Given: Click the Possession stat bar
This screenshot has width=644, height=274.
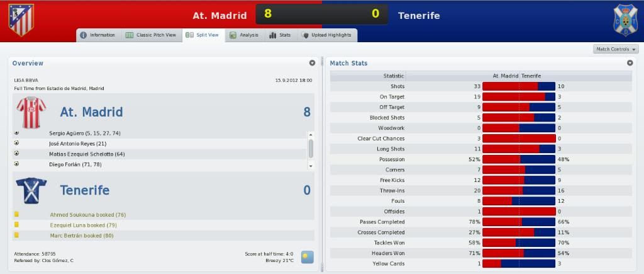Looking at the screenshot, I should [x=519, y=159].
